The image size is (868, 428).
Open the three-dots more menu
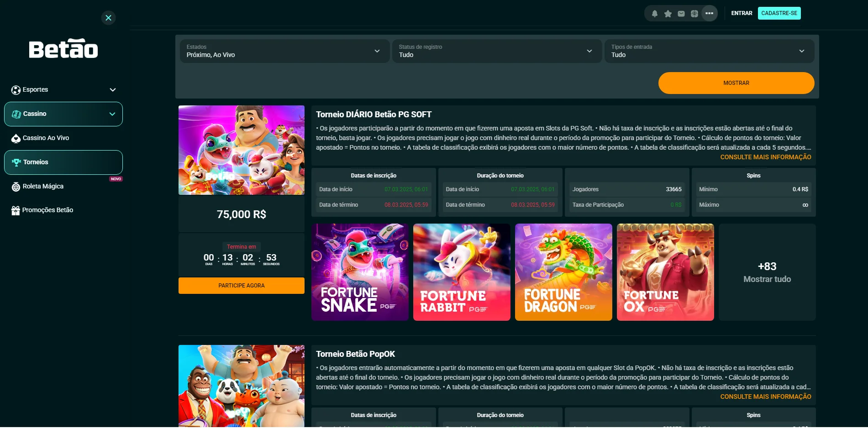coord(709,13)
